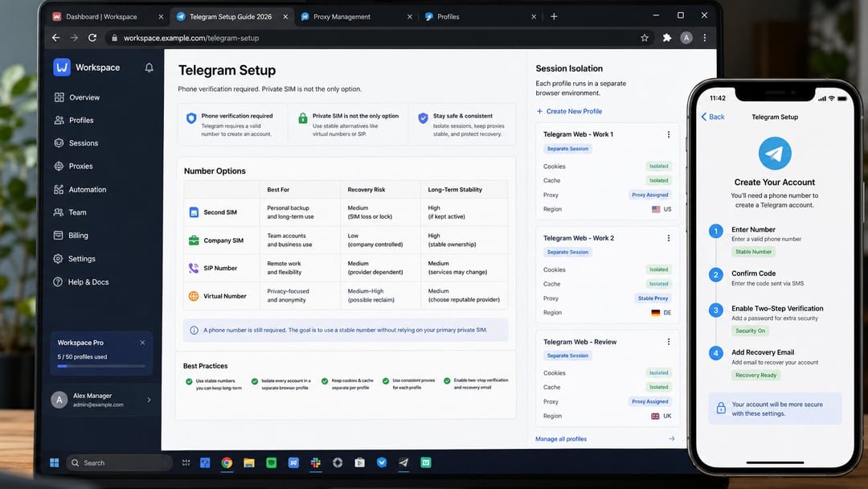Click the Windows taskbar Search box
Screen dimensions: 868x489
118,462
